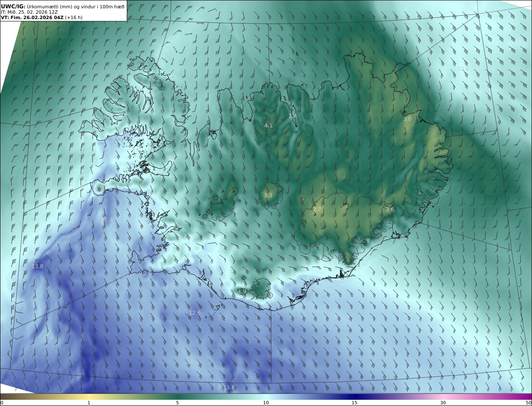532x406 pixels.
Task: Click the 12.8 value on Reykjanes coast
Action: pyautogui.click(x=146, y=273)
